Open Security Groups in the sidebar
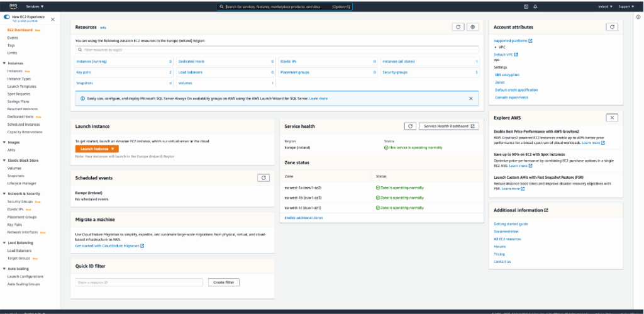The height and width of the screenshot is (314, 644). 19,201
